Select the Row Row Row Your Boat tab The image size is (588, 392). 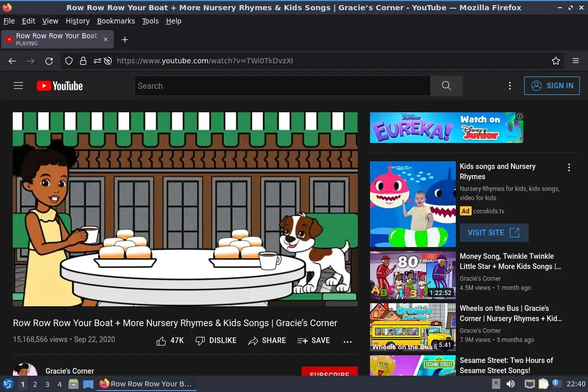point(57,39)
